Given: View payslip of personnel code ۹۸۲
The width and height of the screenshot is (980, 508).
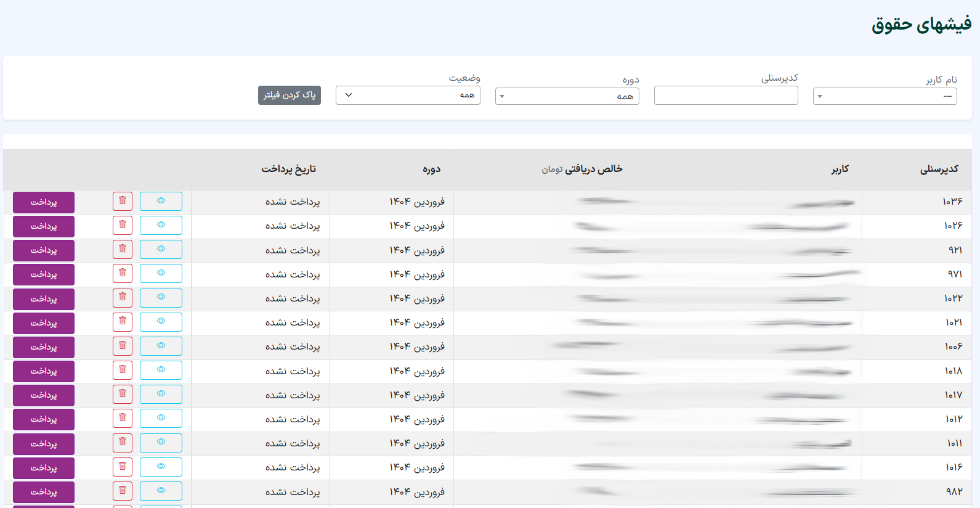Looking at the screenshot, I should (x=161, y=491).
